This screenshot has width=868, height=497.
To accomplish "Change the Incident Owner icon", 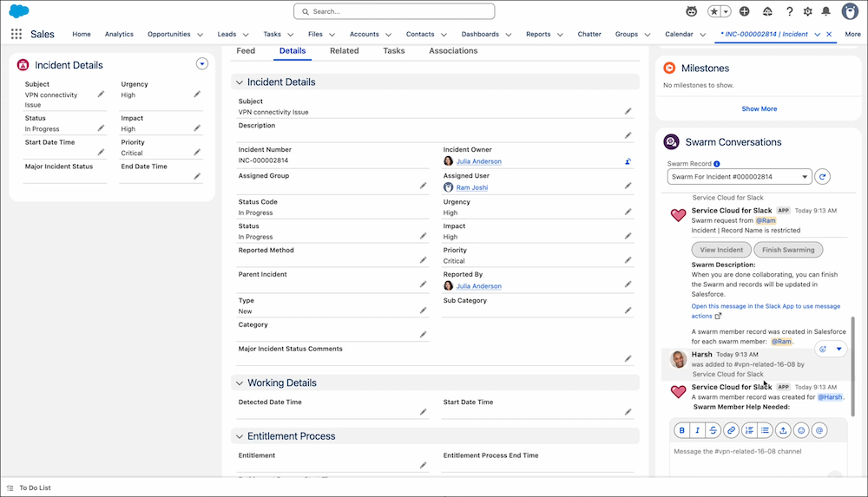I will click(x=628, y=161).
